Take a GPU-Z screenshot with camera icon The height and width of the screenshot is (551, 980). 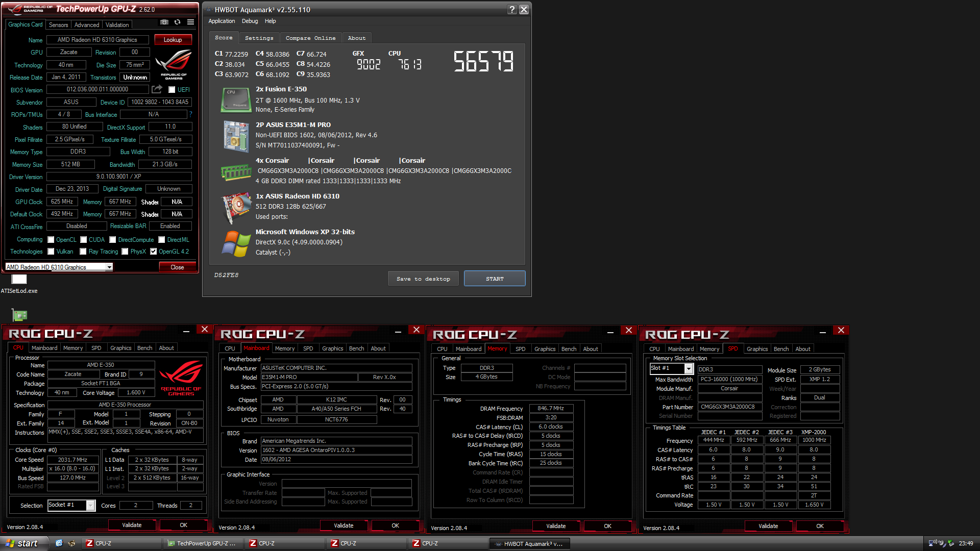point(164,22)
